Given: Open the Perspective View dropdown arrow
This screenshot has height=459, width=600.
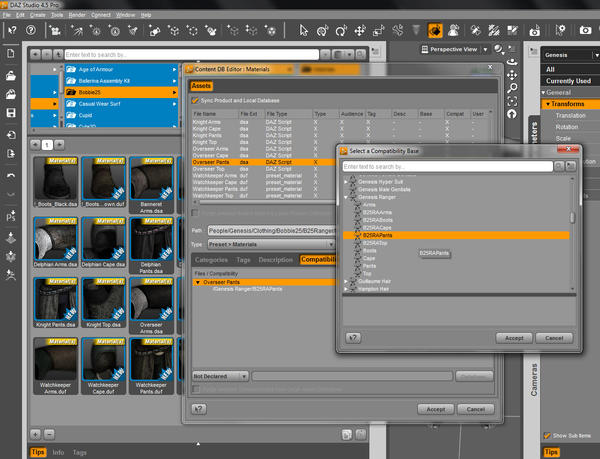Looking at the screenshot, I should pyautogui.click(x=485, y=50).
